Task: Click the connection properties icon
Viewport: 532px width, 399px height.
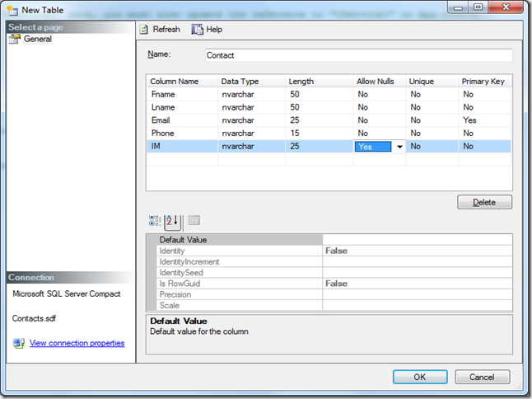Action: pos(18,343)
